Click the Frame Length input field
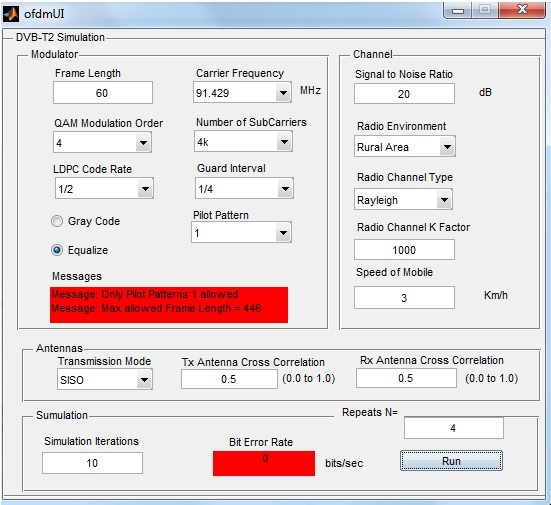The width and height of the screenshot is (551, 505). point(103,93)
